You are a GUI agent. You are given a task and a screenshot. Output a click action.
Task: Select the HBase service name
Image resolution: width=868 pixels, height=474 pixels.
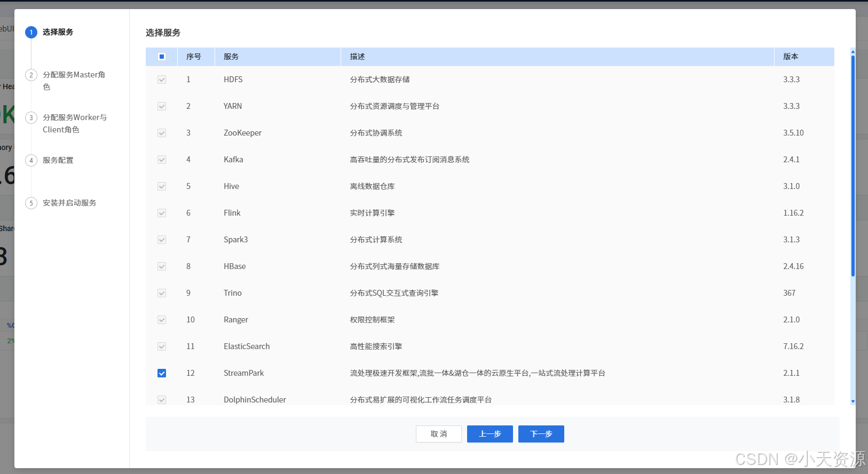pyautogui.click(x=235, y=266)
